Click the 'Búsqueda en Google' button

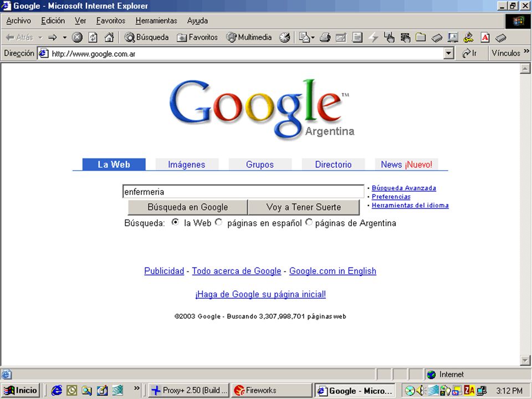(188, 207)
